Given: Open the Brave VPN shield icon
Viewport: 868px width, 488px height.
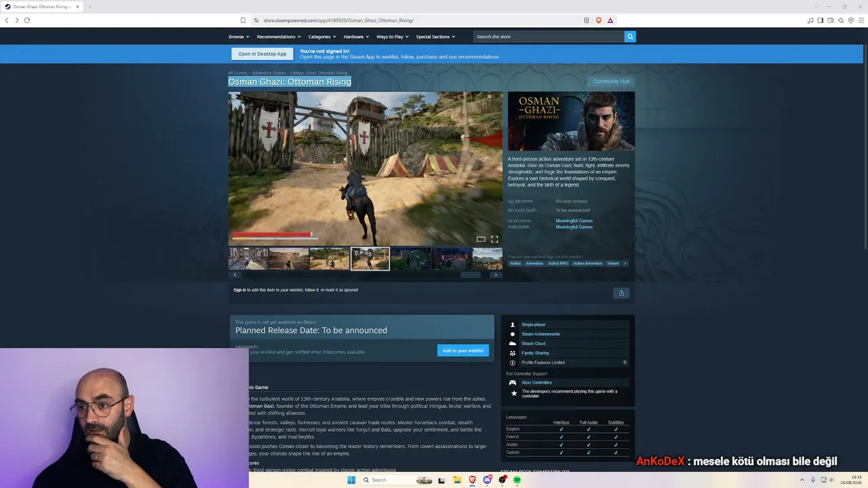Looking at the screenshot, I should (x=851, y=20).
